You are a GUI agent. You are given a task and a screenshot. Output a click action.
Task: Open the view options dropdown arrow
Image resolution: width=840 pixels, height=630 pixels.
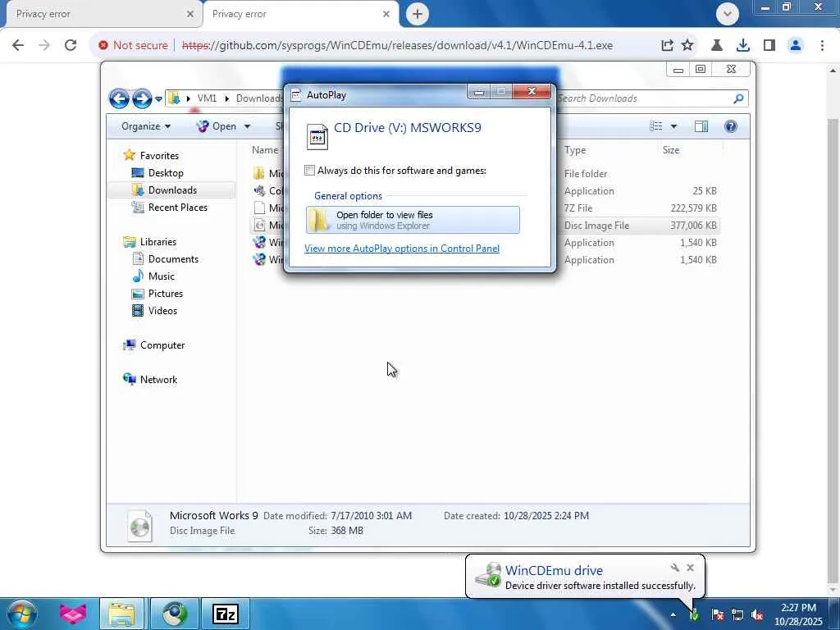674,126
